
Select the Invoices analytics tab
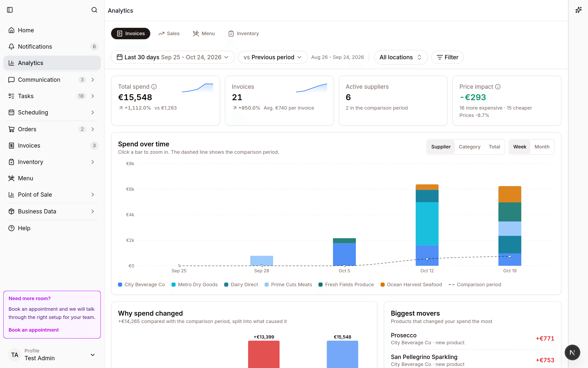point(131,34)
